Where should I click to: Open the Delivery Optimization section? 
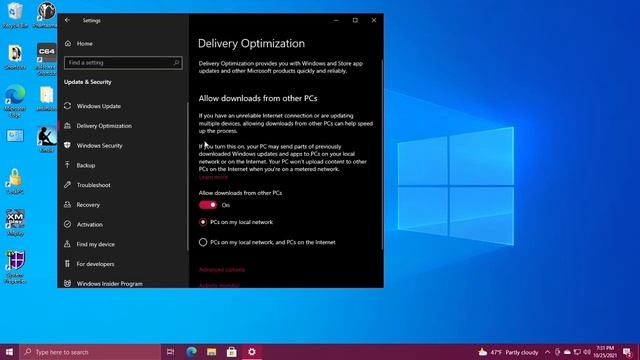point(122,126)
